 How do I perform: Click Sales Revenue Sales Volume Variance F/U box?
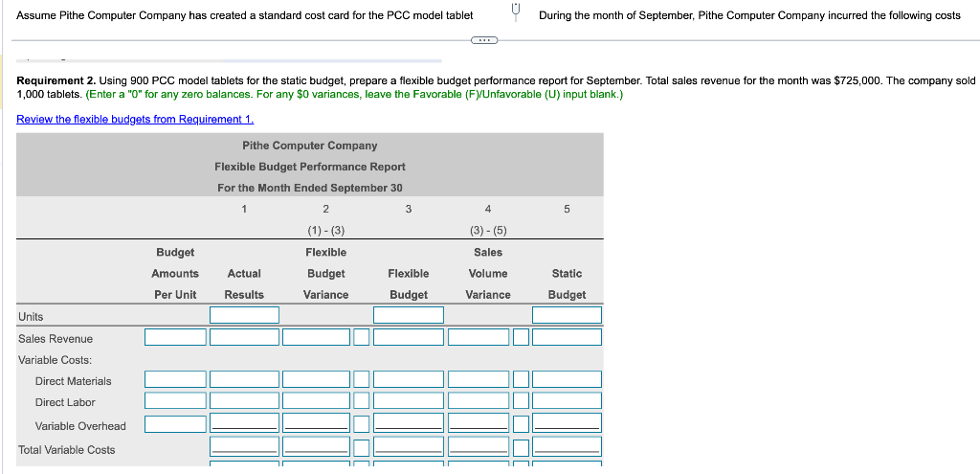(x=522, y=337)
